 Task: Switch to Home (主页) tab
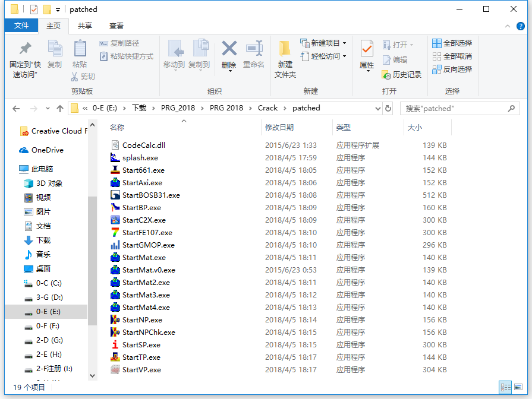[53, 26]
